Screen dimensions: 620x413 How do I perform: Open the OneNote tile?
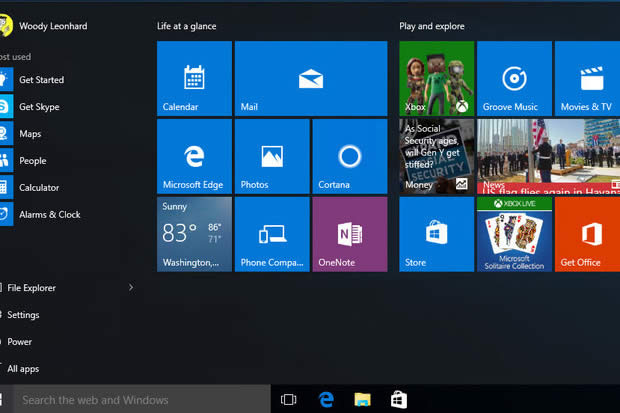tap(349, 234)
